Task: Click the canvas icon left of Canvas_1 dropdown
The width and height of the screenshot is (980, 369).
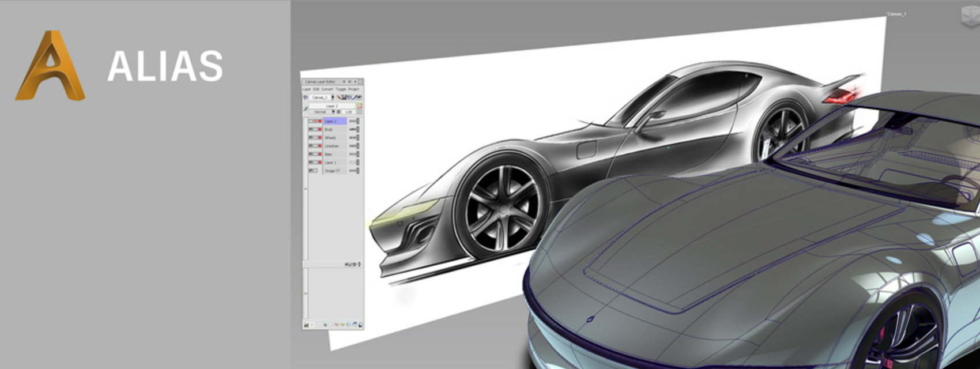Action: (x=306, y=97)
